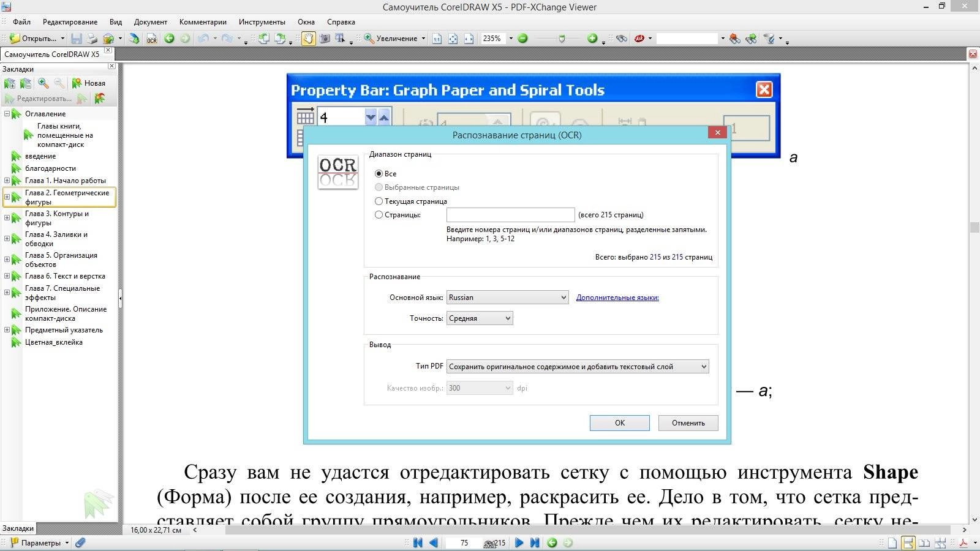980x551 pixels.
Task: Click the Select Text tool icon
Action: click(340, 39)
